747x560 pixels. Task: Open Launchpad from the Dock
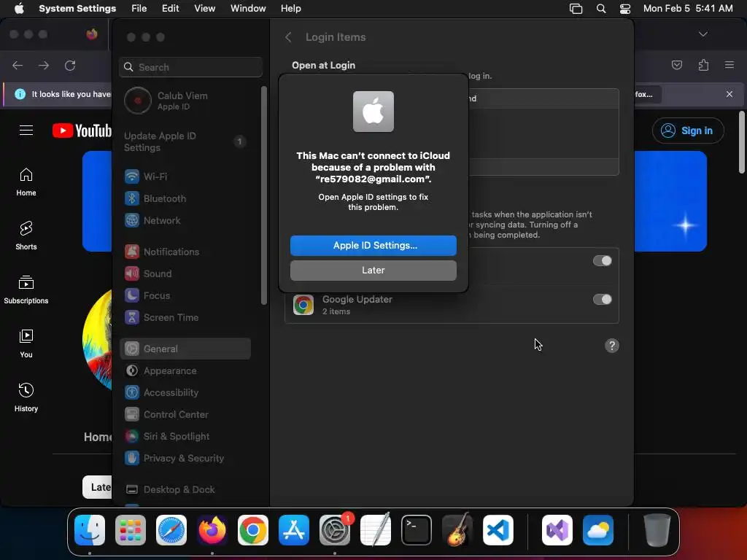tap(131, 530)
